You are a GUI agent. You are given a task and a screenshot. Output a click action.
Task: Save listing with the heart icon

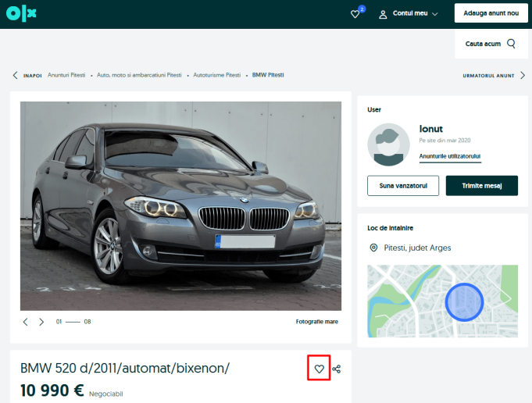[319, 369]
